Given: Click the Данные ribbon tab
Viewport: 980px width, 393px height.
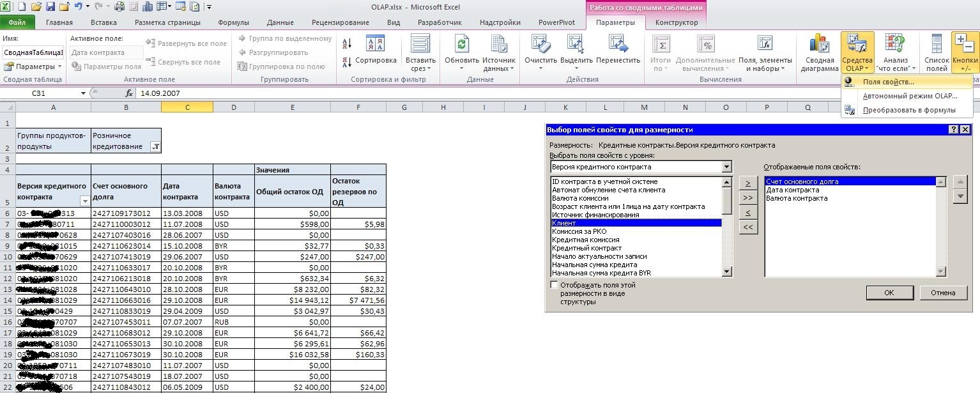Looking at the screenshot, I should tap(280, 22).
